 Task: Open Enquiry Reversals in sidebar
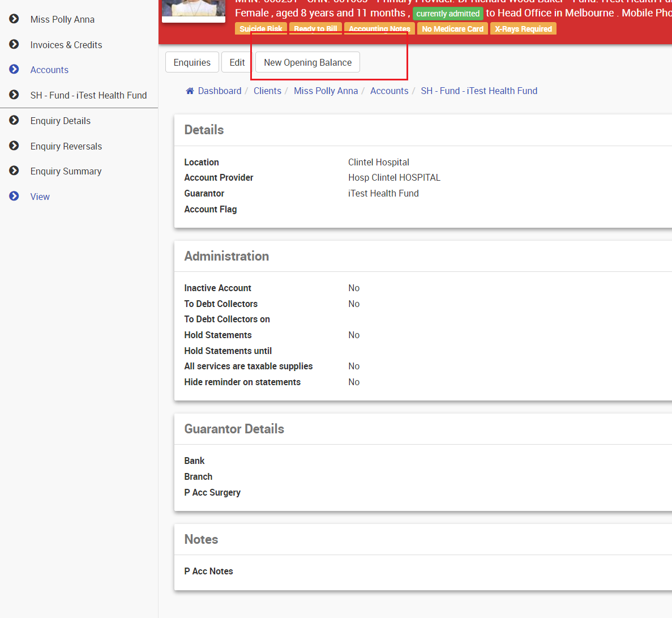point(66,146)
